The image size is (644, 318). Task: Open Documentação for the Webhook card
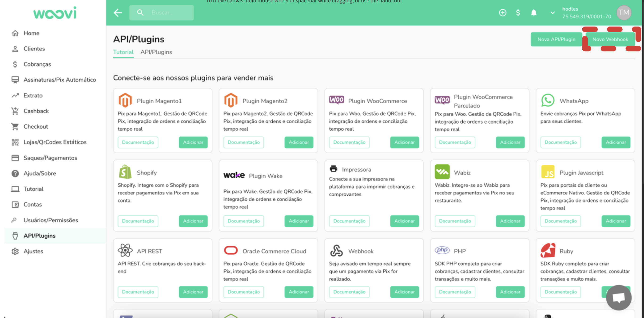(x=349, y=292)
